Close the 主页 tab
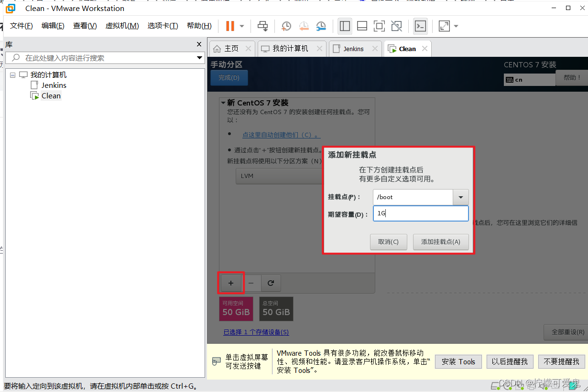Screen dimensions: 588x392 point(248,49)
